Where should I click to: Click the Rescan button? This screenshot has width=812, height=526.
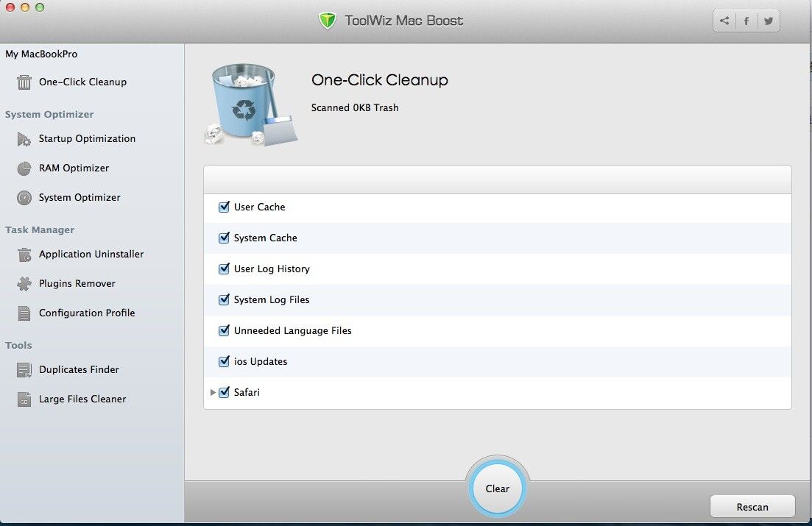752,507
